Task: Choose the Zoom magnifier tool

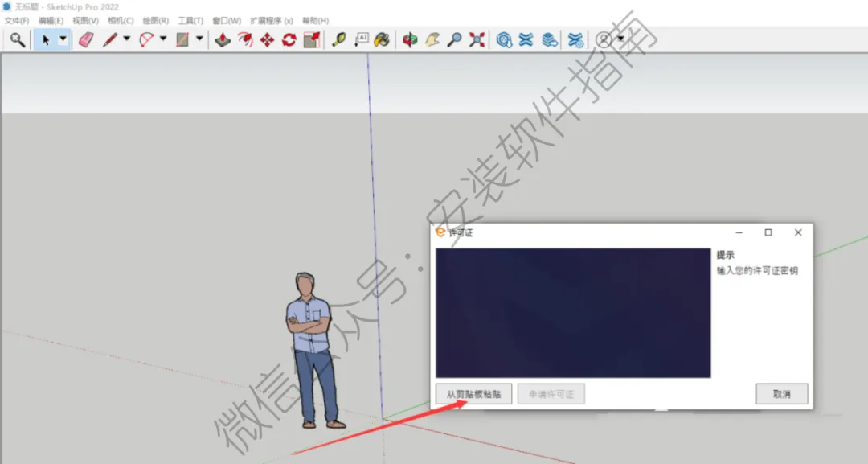Action: coord(454,40)
